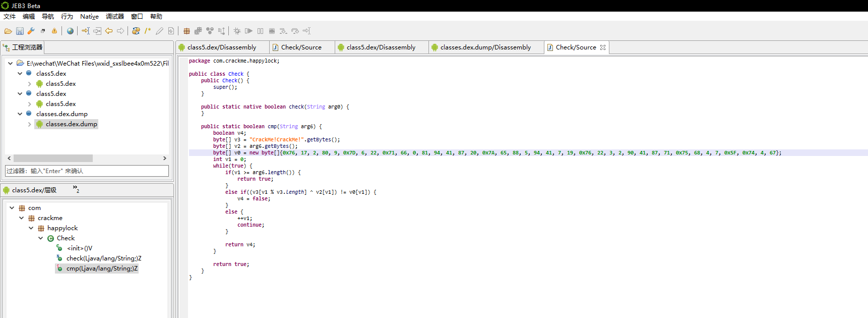Open the 帮助 menu

coord(156,17)
